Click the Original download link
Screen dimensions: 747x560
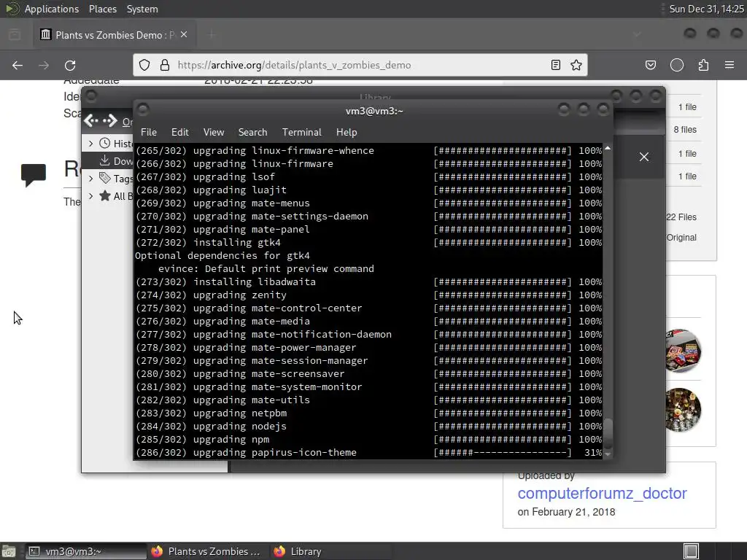[x=681, y=238]
